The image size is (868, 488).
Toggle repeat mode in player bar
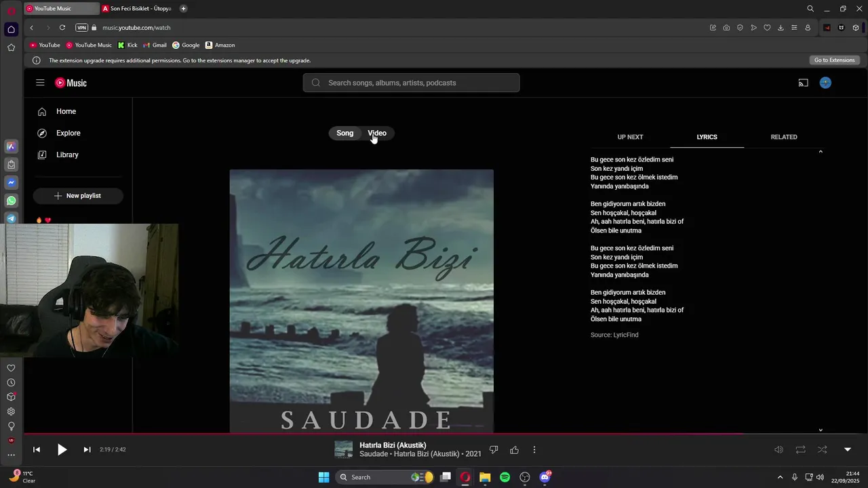pos(801,449)
